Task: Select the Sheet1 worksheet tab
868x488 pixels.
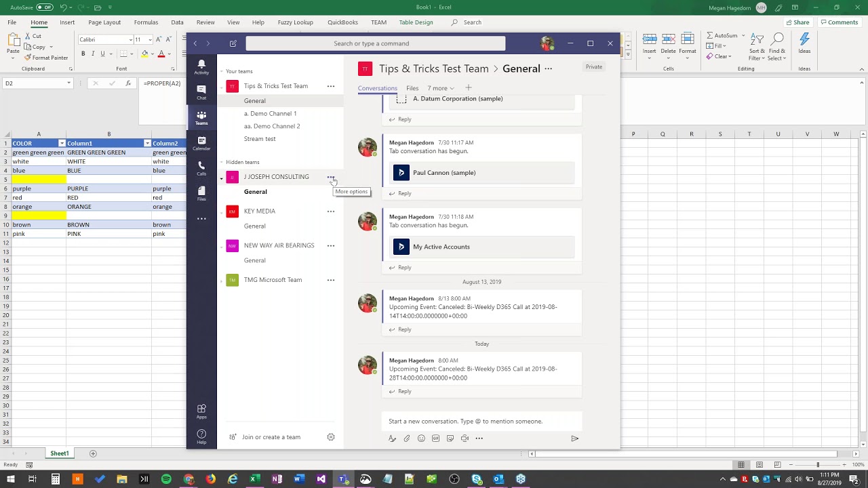Action: [59, 453]
